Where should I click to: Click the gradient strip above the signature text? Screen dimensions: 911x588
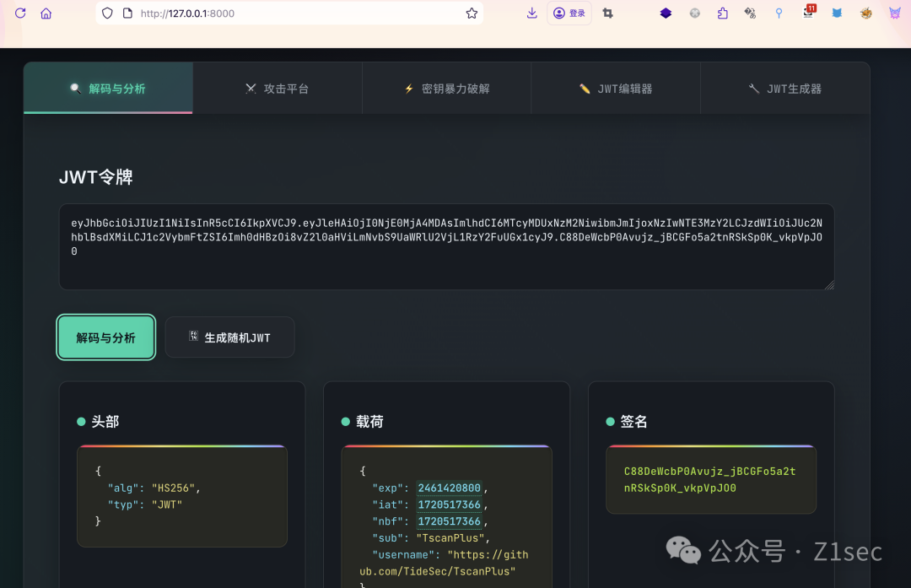tap(710, 445)
